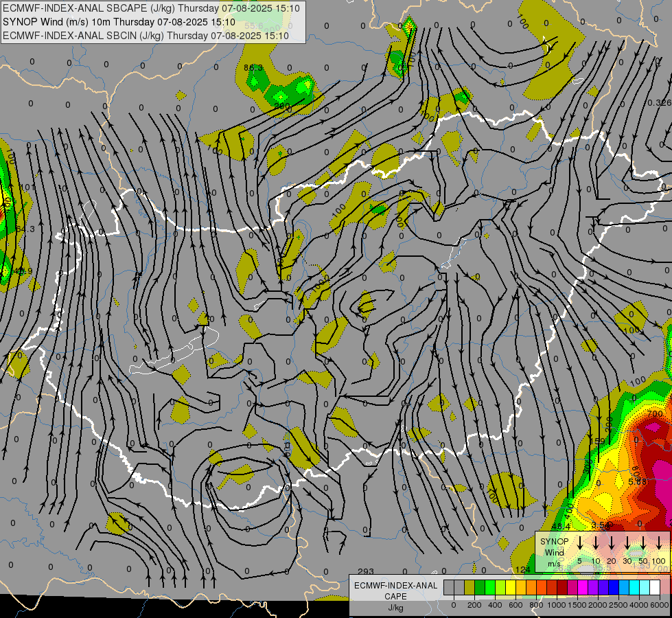This screenshot has width=672, height=618.
Task: Click the 64.3 value on the map
Action: pyautogui.click(x=25, y=229)
